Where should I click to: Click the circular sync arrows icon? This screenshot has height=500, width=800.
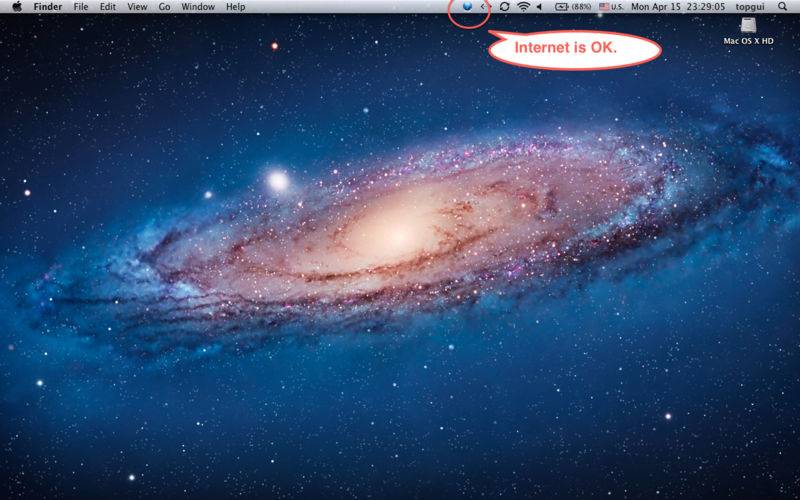504,7
